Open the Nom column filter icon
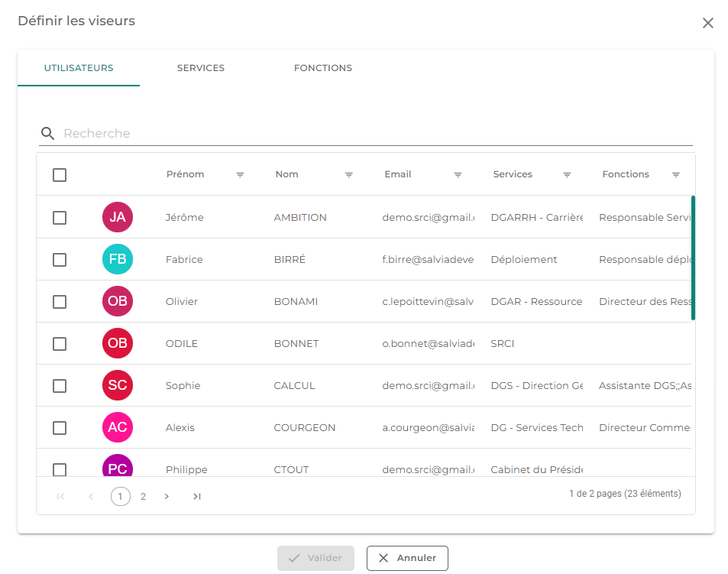 pos(348,175)
